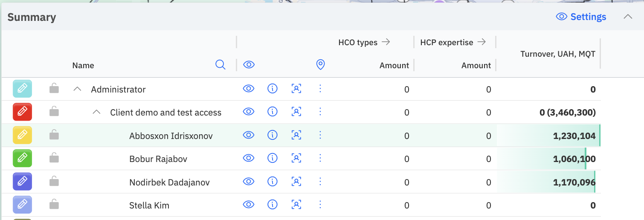Toggle the lock icon for Administrator
This screenshot has height=220, width=644.
pyautogui.click(x=54, y=88)
